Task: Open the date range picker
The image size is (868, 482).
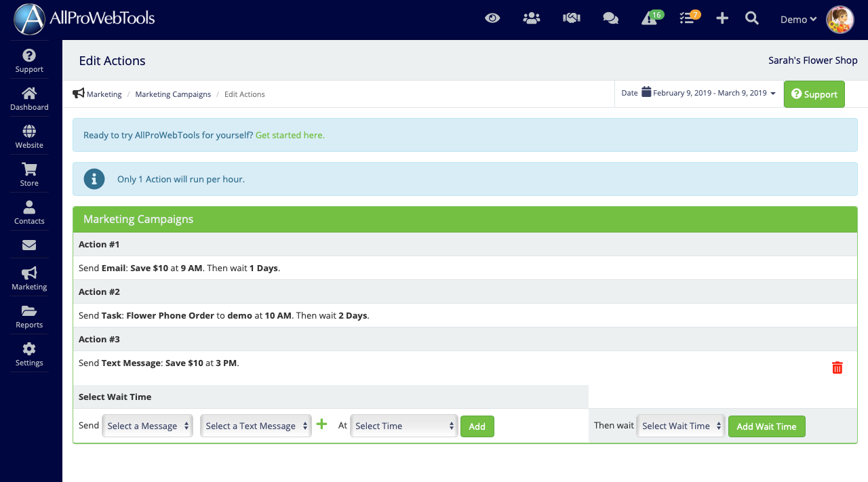Action: point(698,93)
